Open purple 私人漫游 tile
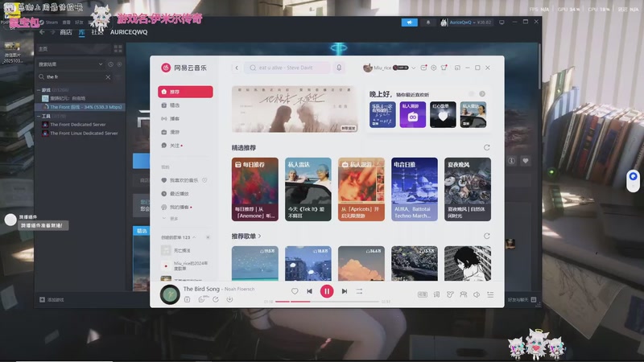This screenshot has width=644, height=362. pos(412,114)
